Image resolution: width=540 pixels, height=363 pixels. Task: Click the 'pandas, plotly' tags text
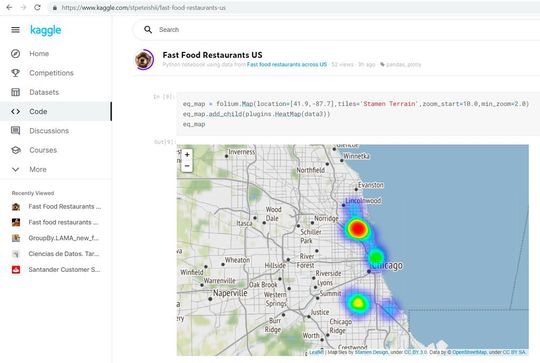click(404, 64)
